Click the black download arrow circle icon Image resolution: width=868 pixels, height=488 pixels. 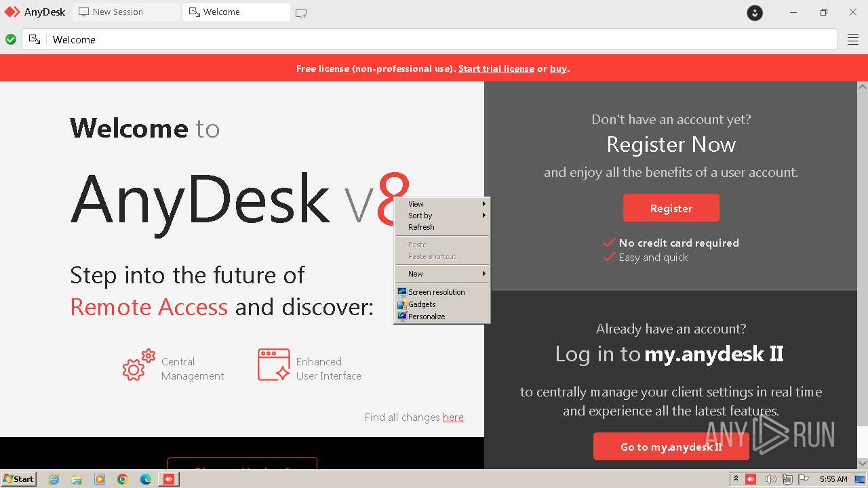pyautogui.click(x=755, y=12)
